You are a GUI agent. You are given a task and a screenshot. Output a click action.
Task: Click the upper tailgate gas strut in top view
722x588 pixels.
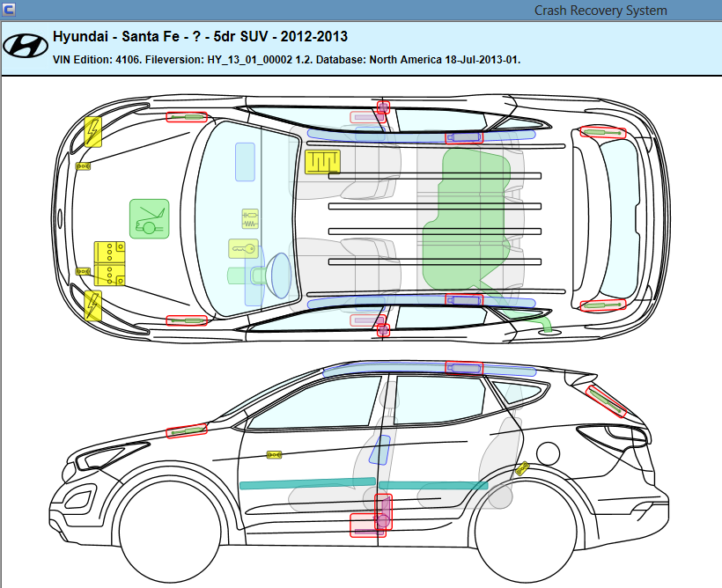[x=603, y=132]
